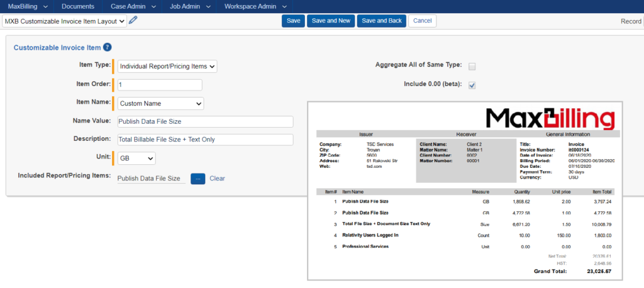
Task: Open the Documents tab
Action: click(79, 6)
